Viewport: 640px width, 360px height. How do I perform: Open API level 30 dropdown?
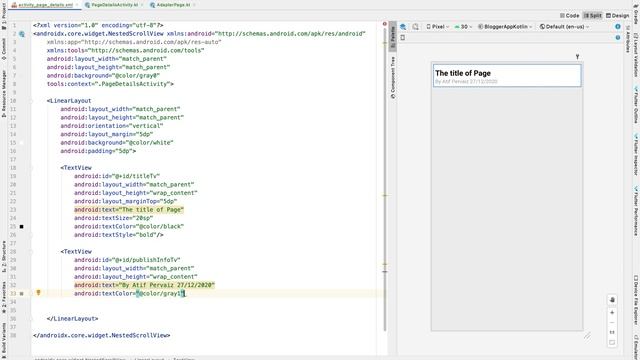tap(463, 27)
